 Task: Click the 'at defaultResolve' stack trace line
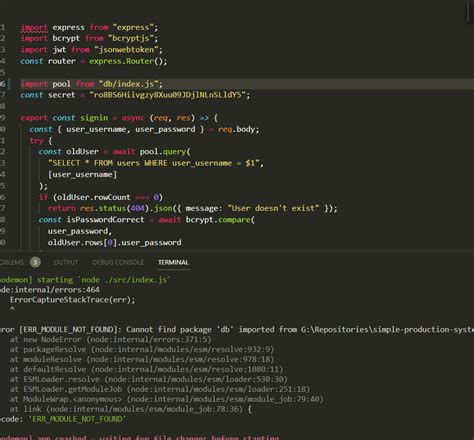pyautogui.click(x=146, y=369)
